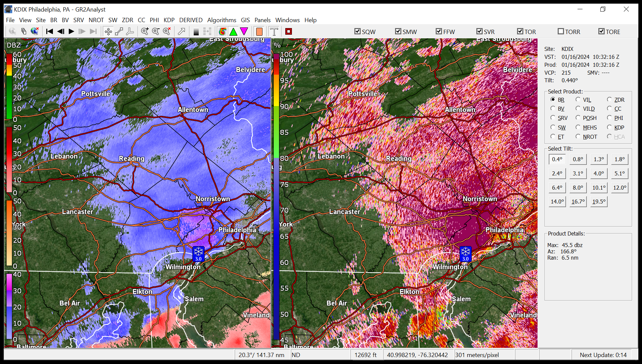This screenshot has height=364, width=642.
Task: Jump to first frame of loop
Action: pyautogui.click(x=50, y=31)
